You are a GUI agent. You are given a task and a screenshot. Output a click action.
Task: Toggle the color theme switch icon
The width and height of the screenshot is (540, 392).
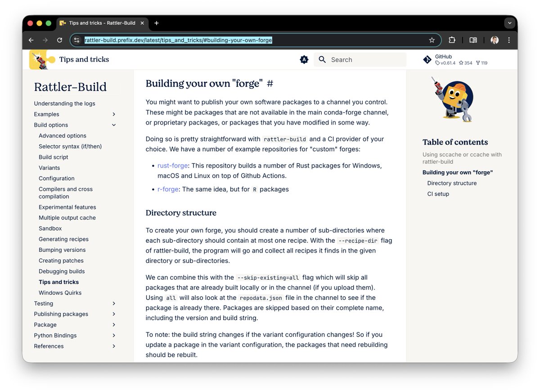pos(304,59)
